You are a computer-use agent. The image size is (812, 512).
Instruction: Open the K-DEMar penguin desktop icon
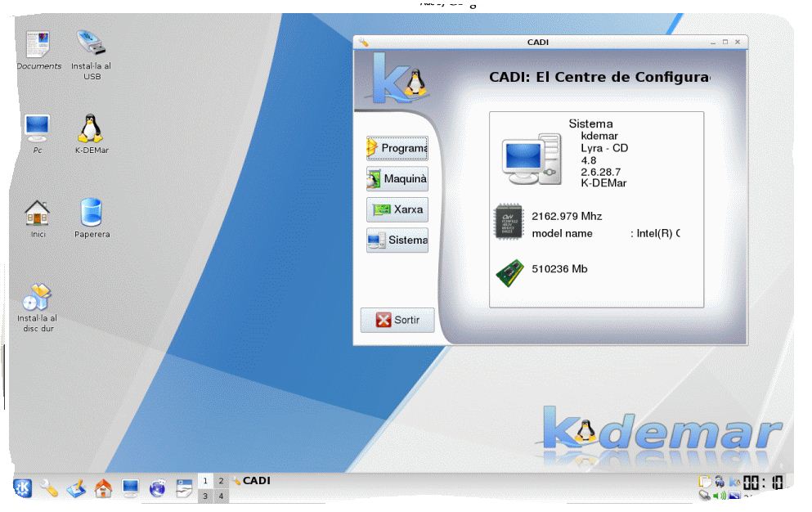91,128
